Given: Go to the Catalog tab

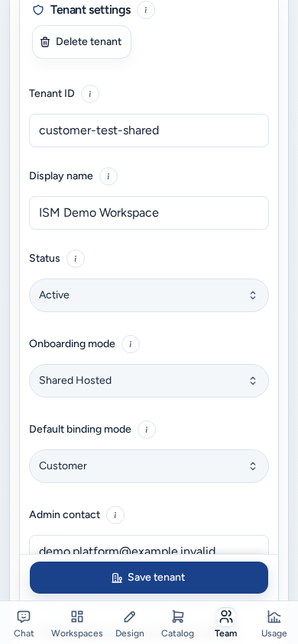Looking at the screenshot, I should pyautogui.click(x=177, y=623).
